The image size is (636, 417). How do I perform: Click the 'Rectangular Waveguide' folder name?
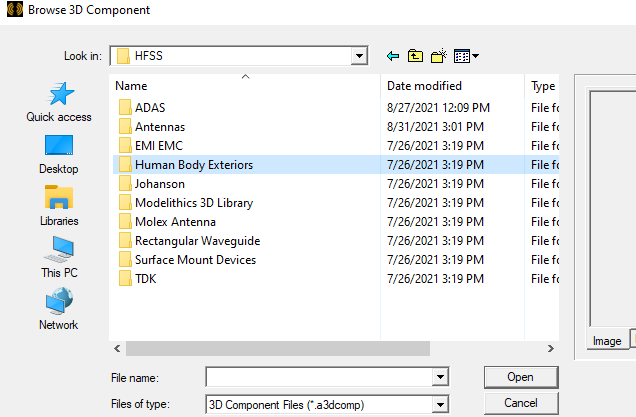click(198, 241)
